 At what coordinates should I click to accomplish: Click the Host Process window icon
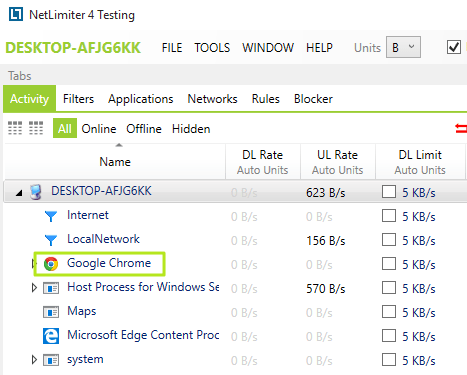pyautogui.click(x=51, y=288)
